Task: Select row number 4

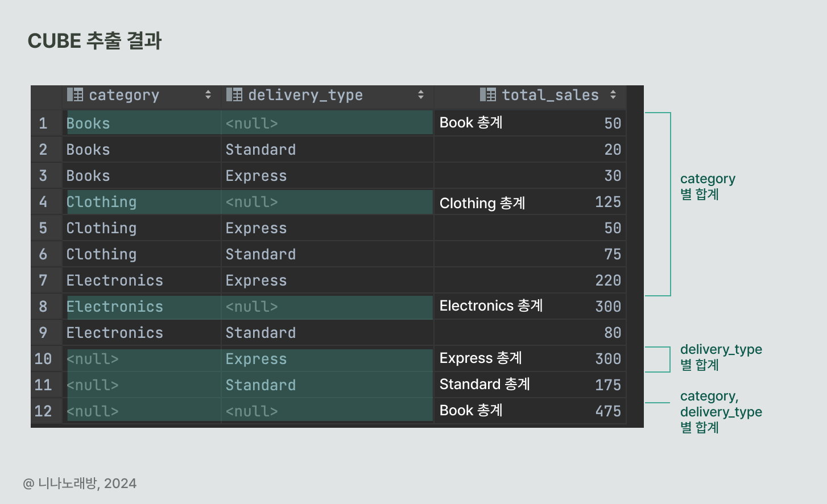Action: pos(43,202)
